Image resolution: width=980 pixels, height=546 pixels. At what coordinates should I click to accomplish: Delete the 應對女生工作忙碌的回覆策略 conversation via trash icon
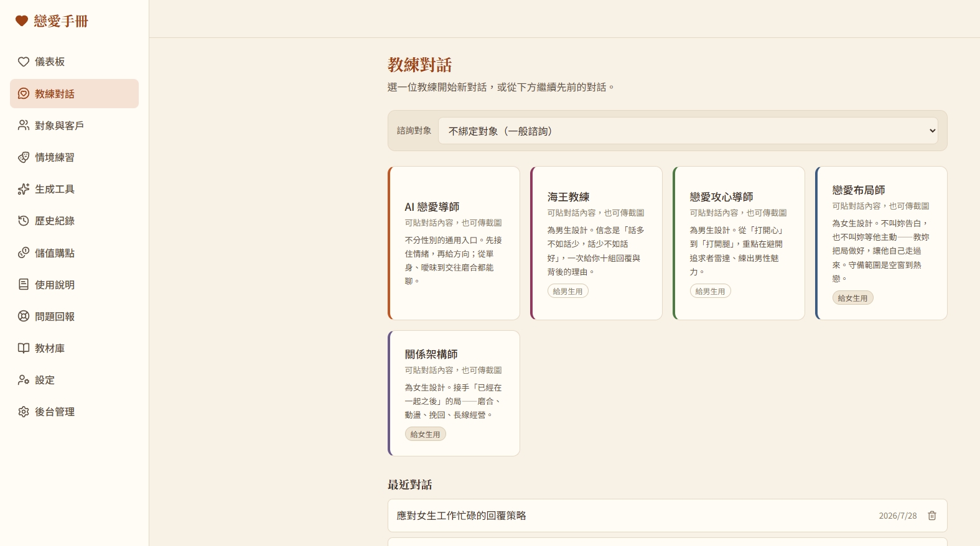click(932, 516)
